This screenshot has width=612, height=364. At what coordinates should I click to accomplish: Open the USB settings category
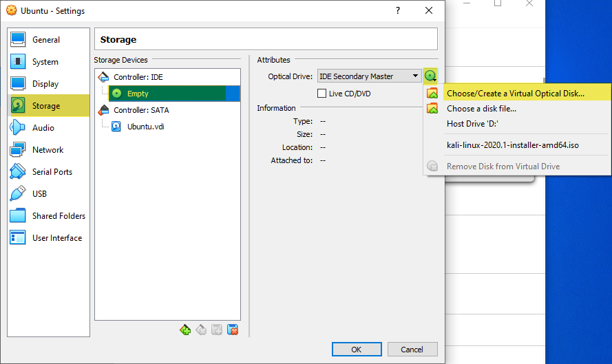[48, 193]
